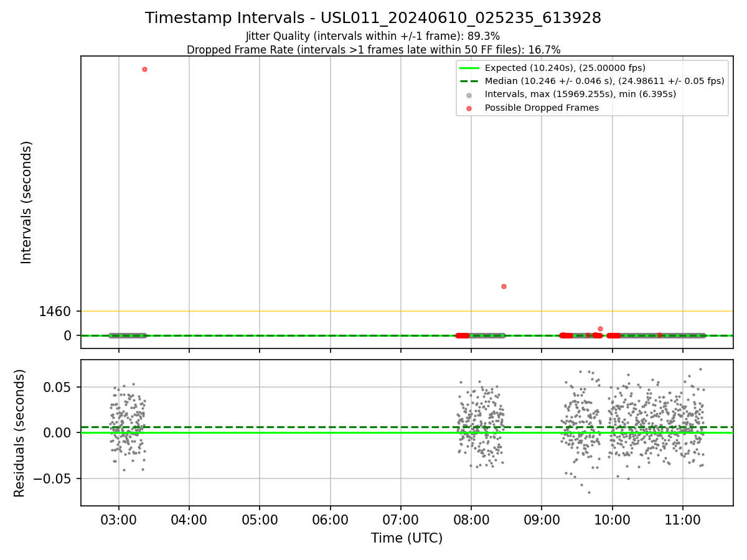Select the 'Dropped Frame Rate' subtitle line
This screenshot has width=747, height=560.
point(374,50)
